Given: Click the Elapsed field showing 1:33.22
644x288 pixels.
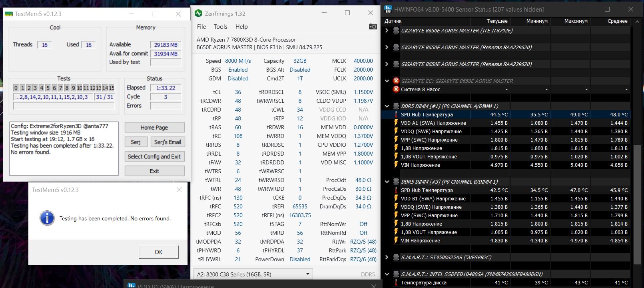Looking at the screenshot, I should (165, 88).
